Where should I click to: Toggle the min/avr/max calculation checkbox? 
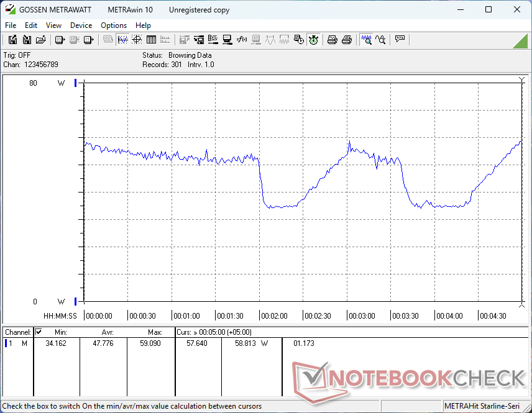39,332
